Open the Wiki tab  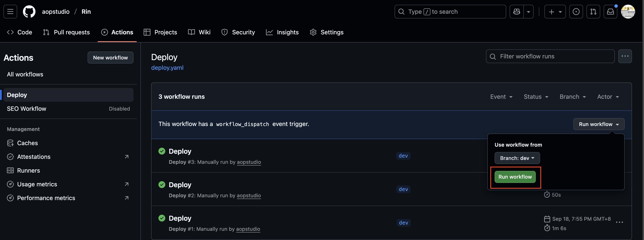click(199, 32)
